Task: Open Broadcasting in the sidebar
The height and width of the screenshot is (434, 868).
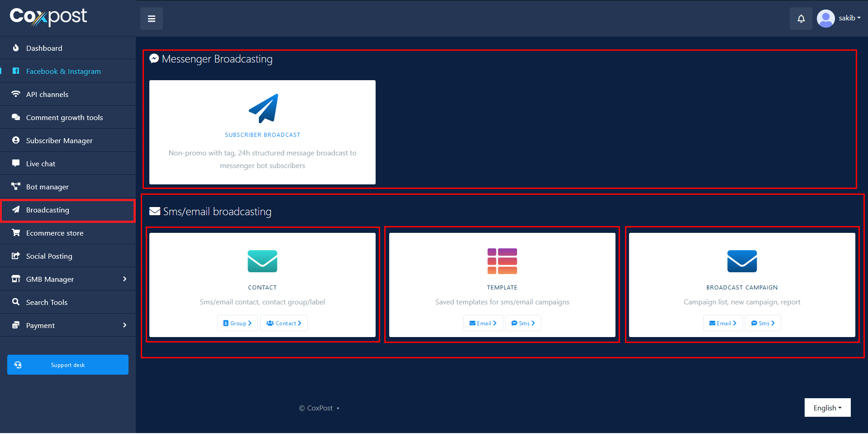Action: point(48,210)
